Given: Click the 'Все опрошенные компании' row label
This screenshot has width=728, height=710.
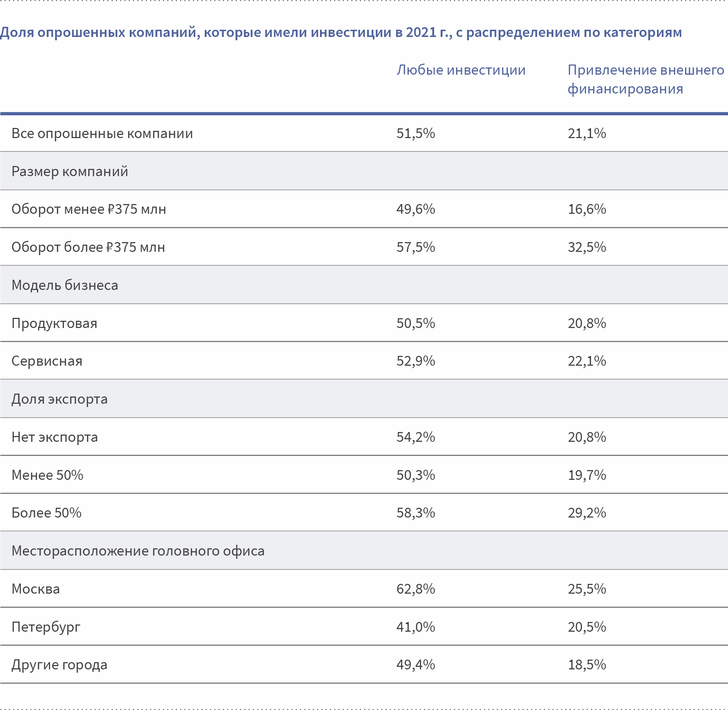Looking at the screenshot, I should point(102,133).
